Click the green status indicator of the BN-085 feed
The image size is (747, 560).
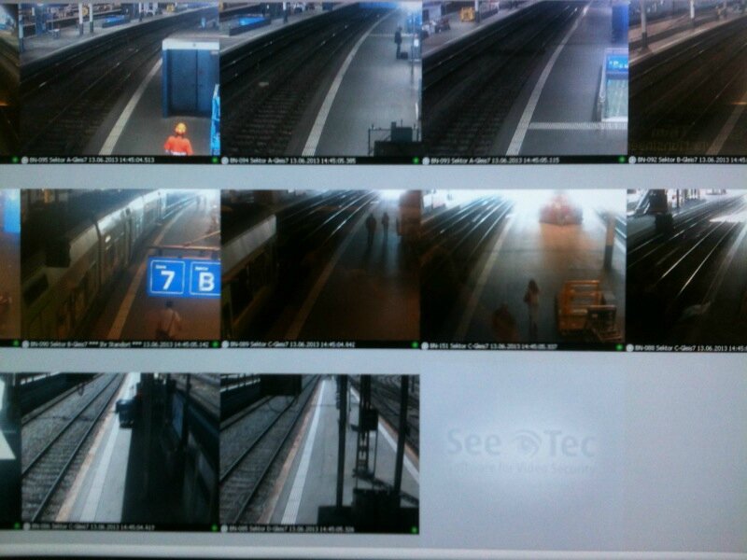pyautogui.click(x=414, y=529)
